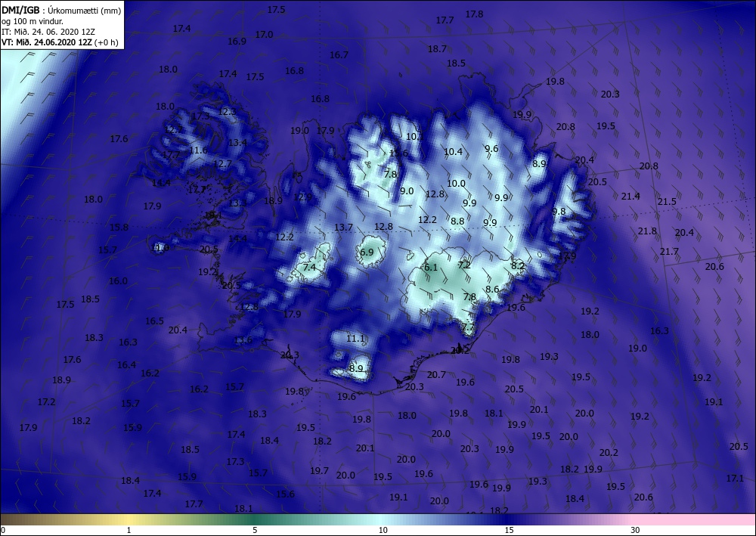Click the "10" label on the color scale
The height and width of the screenshot is (536, 756).
(383, 530)
